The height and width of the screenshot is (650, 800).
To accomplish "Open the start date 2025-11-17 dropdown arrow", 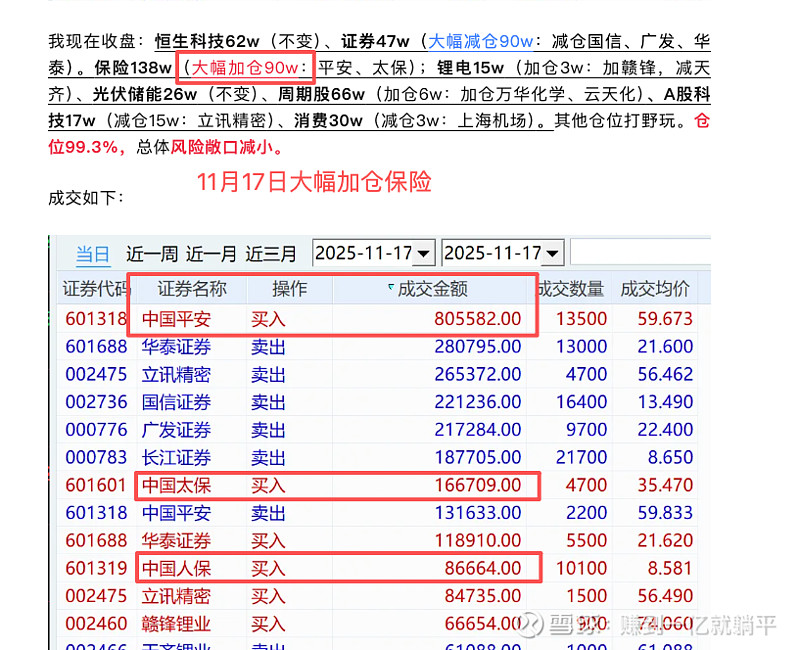I will coord(423,253).
